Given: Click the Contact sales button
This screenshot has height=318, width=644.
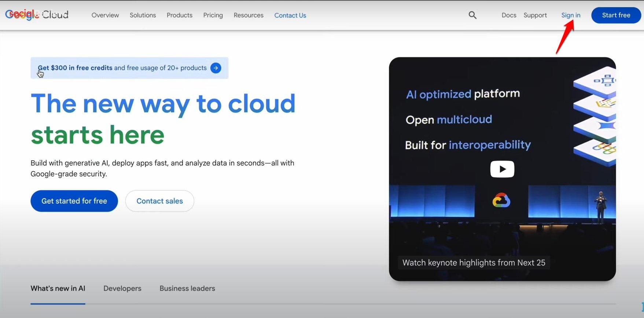Looking at the screenshot, I should click(x=159, y=201).
